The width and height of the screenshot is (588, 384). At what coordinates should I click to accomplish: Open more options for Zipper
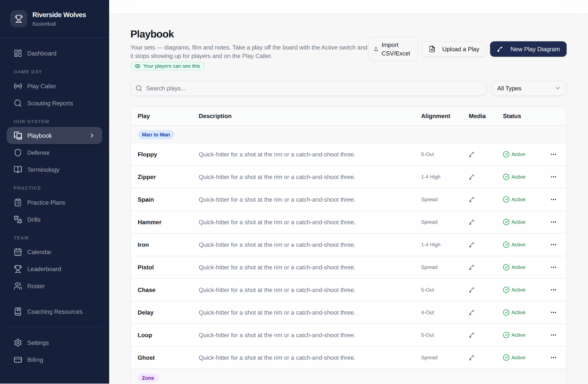coord(554,177)
